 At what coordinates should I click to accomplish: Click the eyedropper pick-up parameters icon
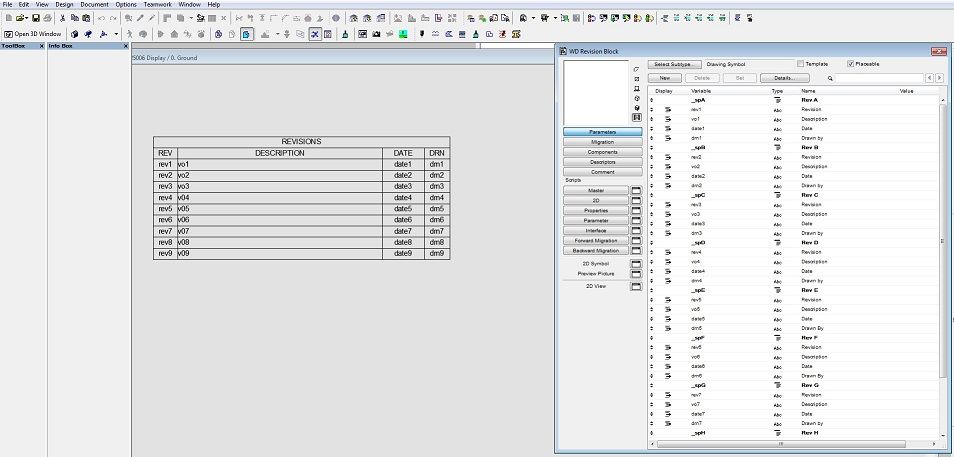pyautogui.click(x=140, y=18)
